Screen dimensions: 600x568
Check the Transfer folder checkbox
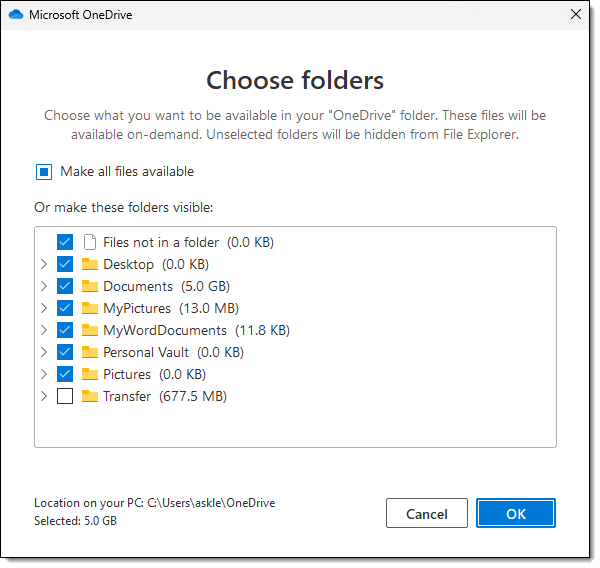pos(65,396)
